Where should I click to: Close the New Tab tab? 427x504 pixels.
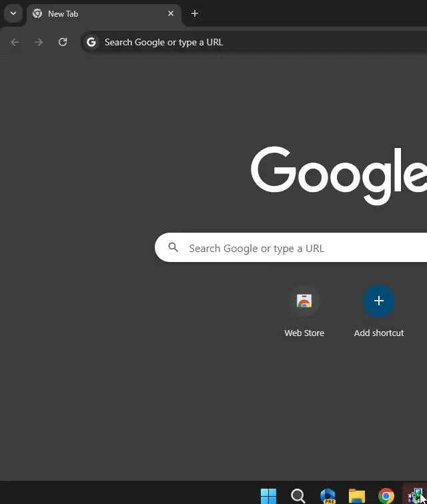[171, 13]
